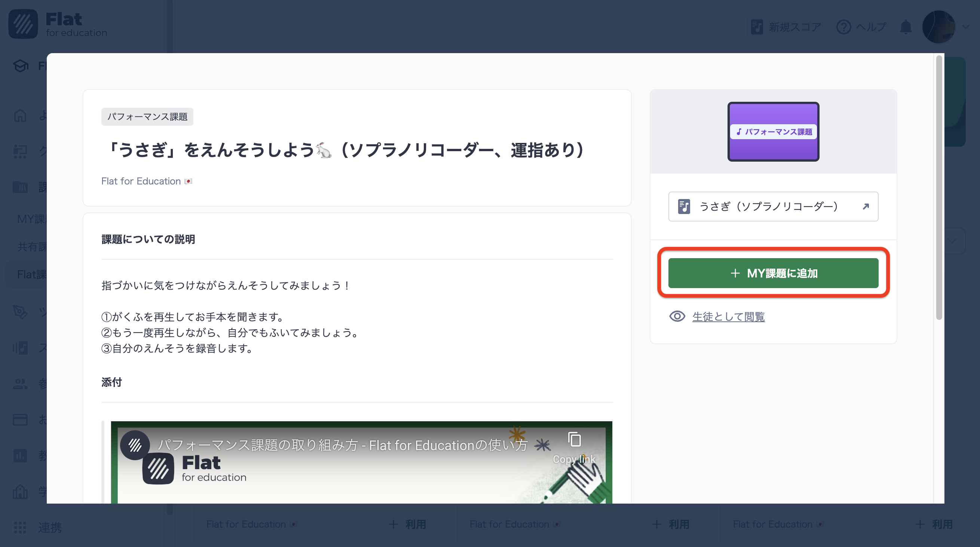Click the 連携 integrations grid icon
The width and height of the screenshot is (980, 547).
21,528
